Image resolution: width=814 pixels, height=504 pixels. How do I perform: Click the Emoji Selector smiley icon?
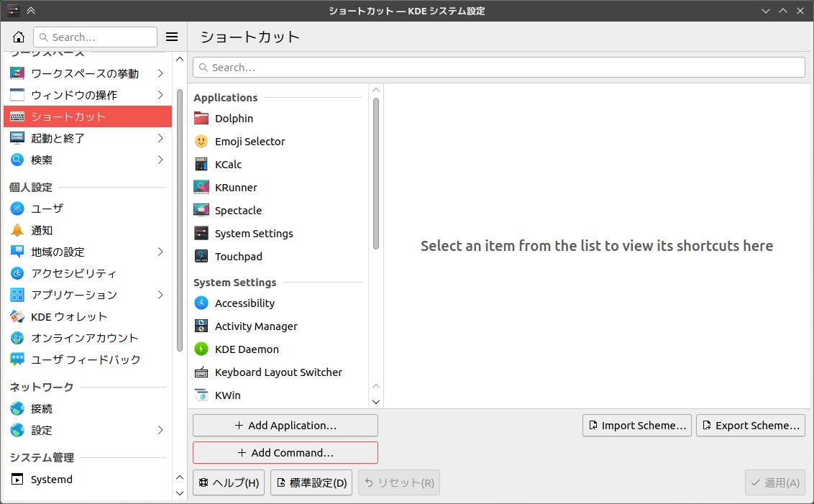pos(201,141)
